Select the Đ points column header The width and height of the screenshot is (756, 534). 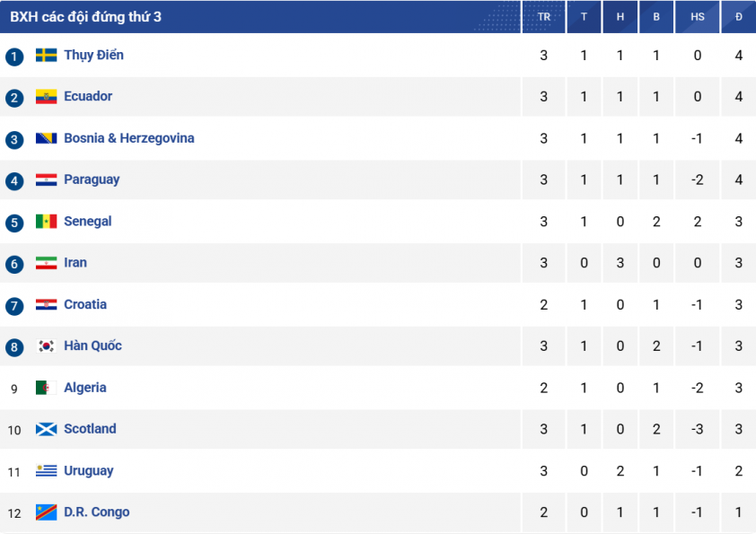739,17
